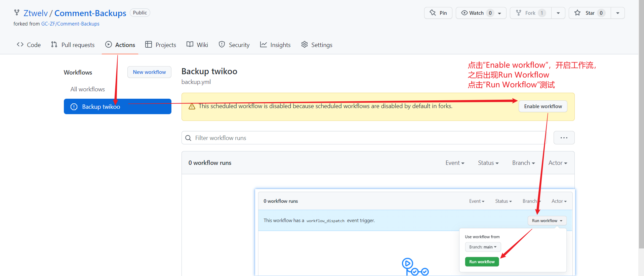
Task: Open the Star lists dropdown arrow
Action: pyautogui.click(x=617, y=13)
